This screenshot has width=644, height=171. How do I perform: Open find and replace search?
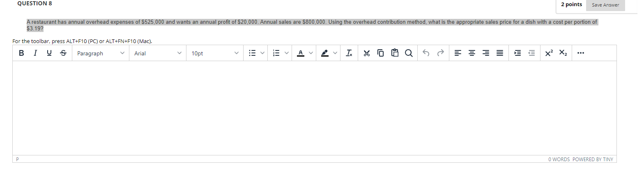click(x=409, y=53)
